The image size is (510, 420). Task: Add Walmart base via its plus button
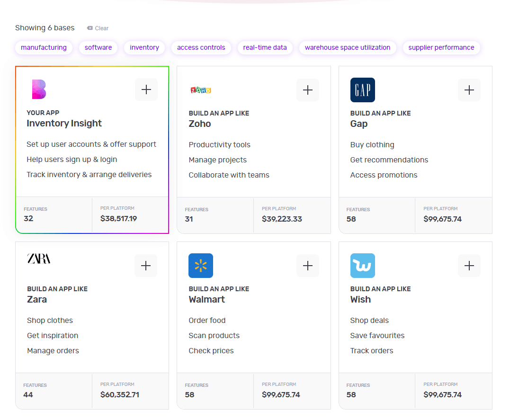tap(308, 266)
